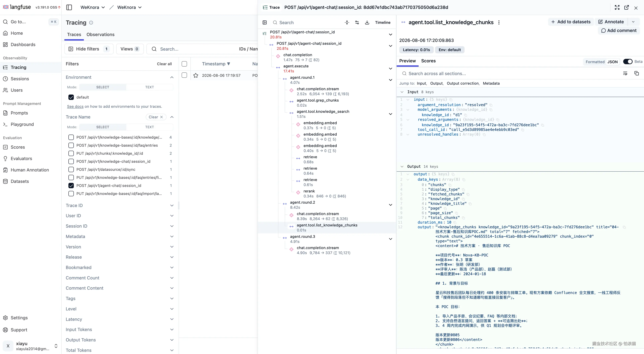Switch view to Formatted
This screenshot has height=354, width=644.
(595, 62)
